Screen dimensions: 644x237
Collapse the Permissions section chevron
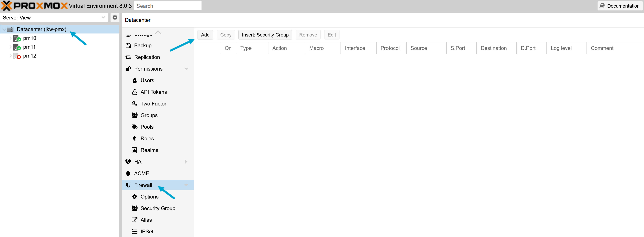(186, 69)
